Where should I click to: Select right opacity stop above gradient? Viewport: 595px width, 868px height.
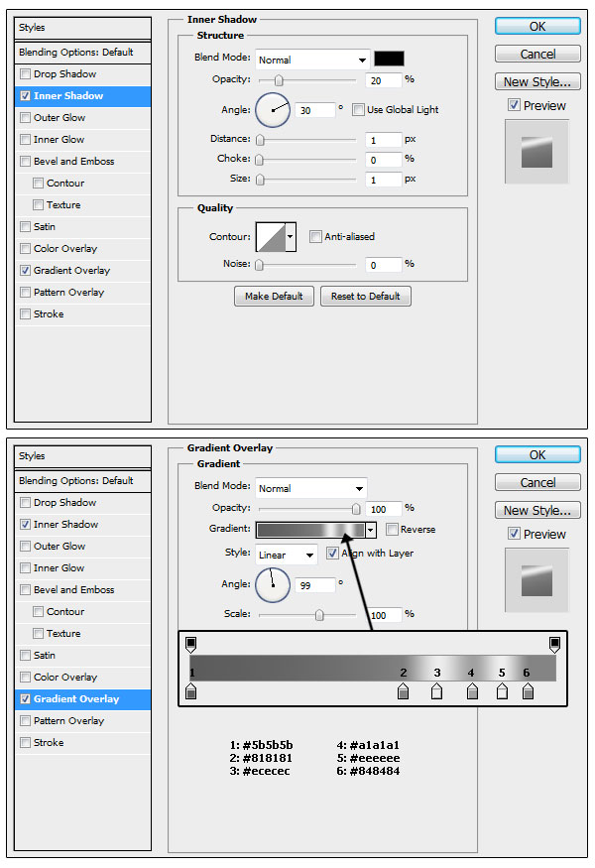[554, 645]
